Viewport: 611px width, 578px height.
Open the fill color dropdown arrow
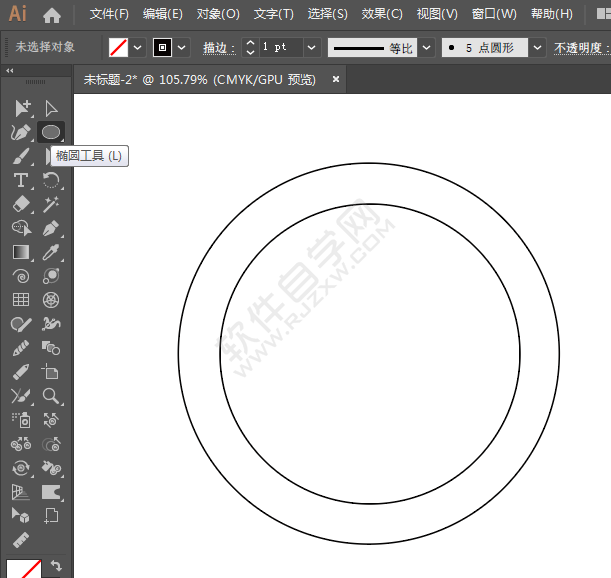click(x=138, y=47)
